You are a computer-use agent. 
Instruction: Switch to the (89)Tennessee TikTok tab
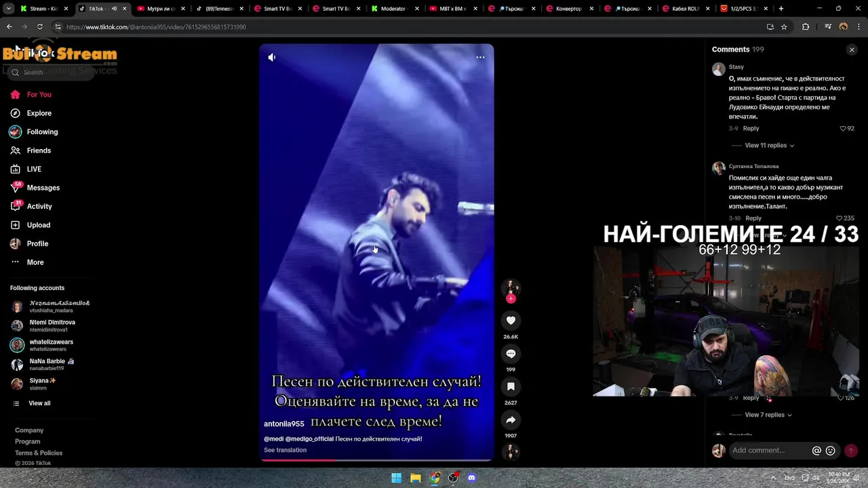tap(218, 9)
